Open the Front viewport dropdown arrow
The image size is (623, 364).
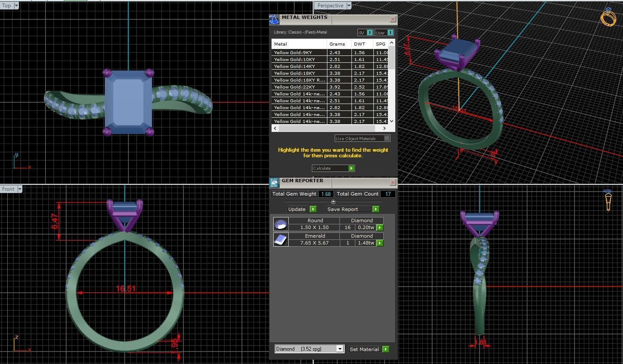(20, 189)
